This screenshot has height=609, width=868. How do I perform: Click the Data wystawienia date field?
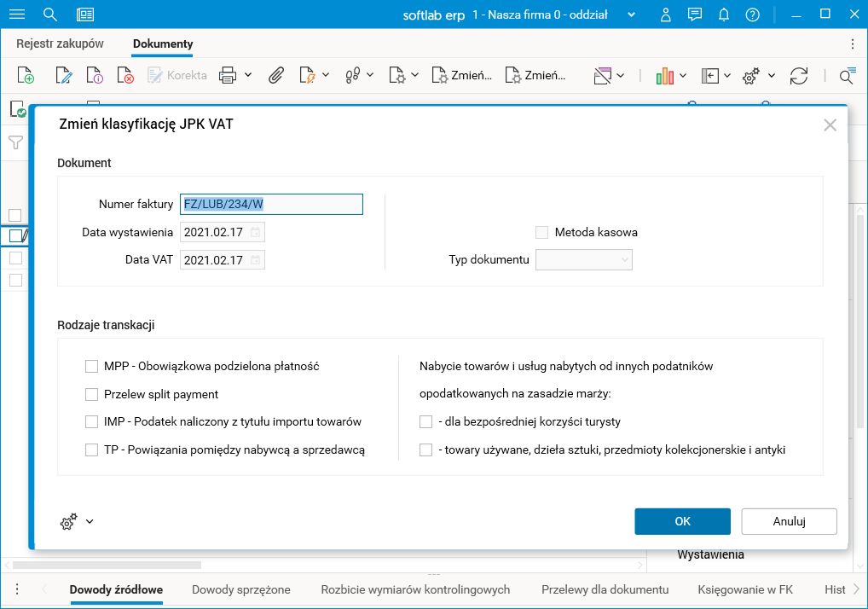222,232
